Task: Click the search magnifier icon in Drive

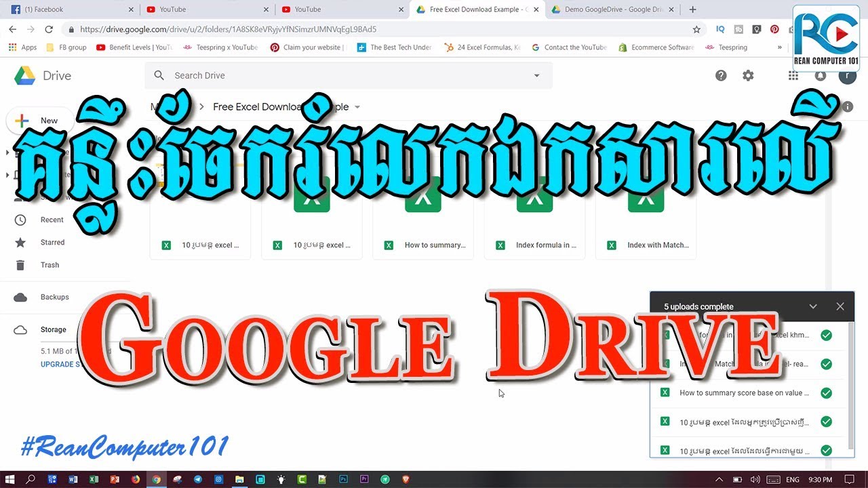Action: point(159,75)
